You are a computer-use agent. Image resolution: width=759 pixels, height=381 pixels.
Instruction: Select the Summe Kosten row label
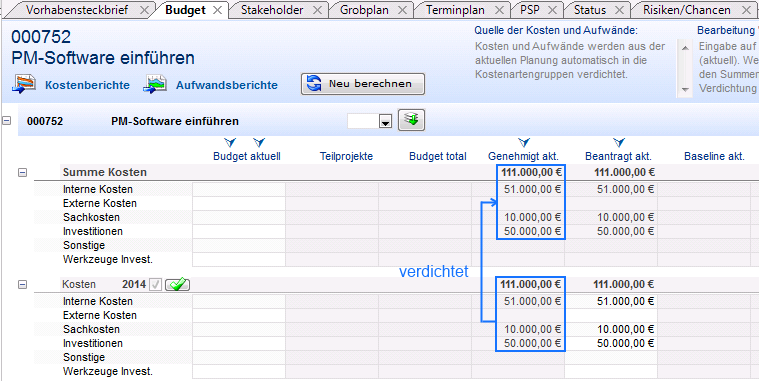pyautogui.click(x=105, y=172)
